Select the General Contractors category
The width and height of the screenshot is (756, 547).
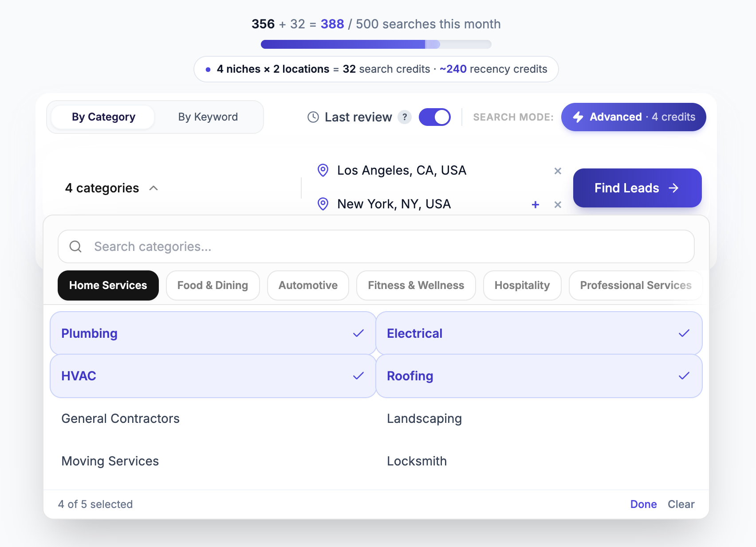tap(213, 418)
